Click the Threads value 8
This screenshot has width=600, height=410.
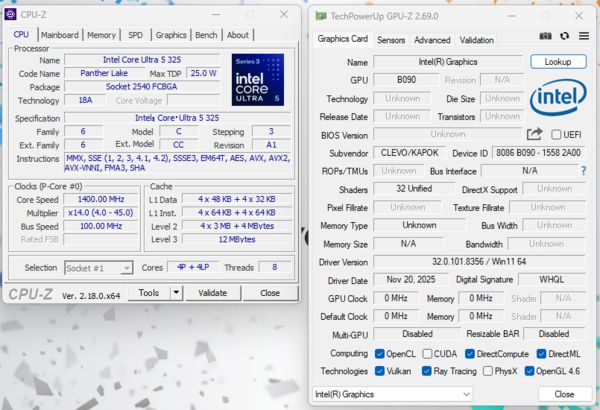[274, 267]
